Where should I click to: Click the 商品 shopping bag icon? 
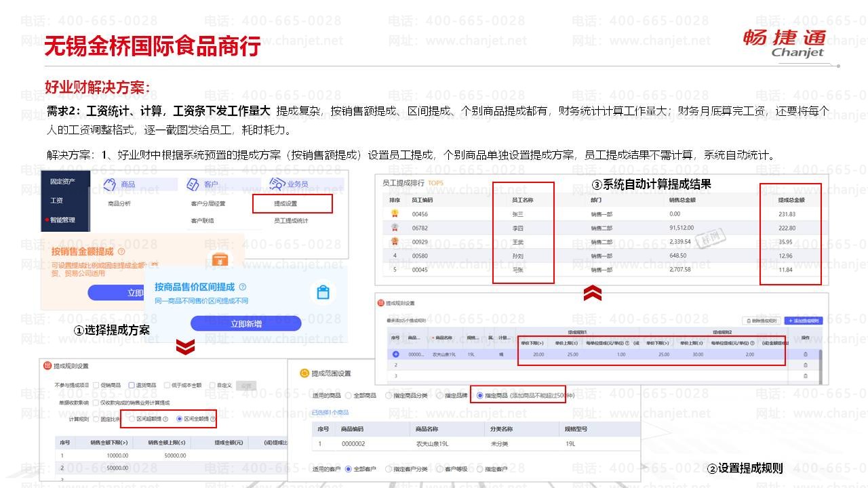(x=111, y=184)
